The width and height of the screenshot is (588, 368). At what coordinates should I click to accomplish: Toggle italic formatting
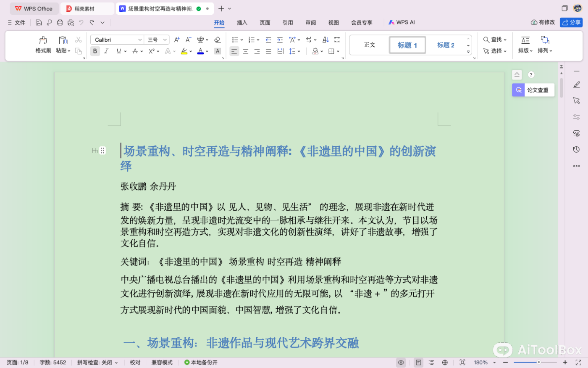tap(107, 51)
